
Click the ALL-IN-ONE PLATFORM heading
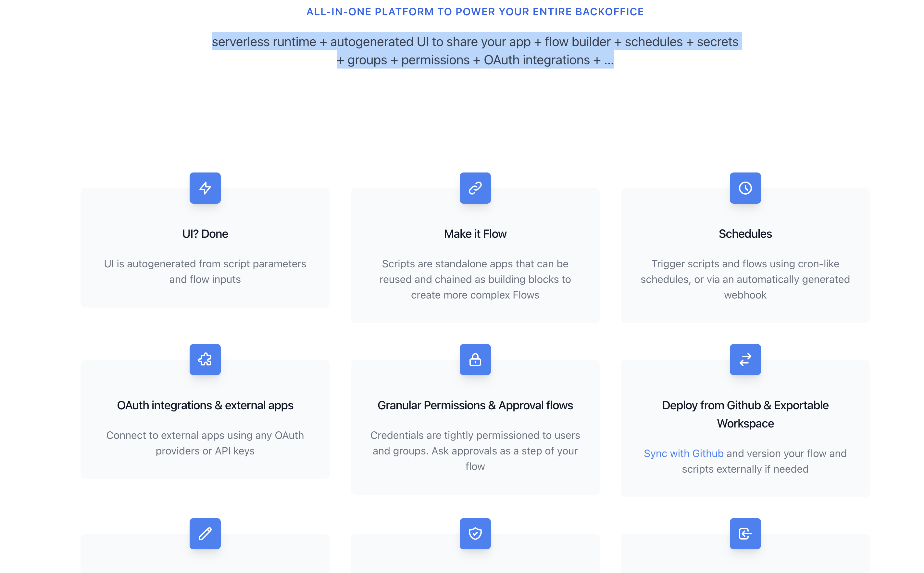[475, 12]
